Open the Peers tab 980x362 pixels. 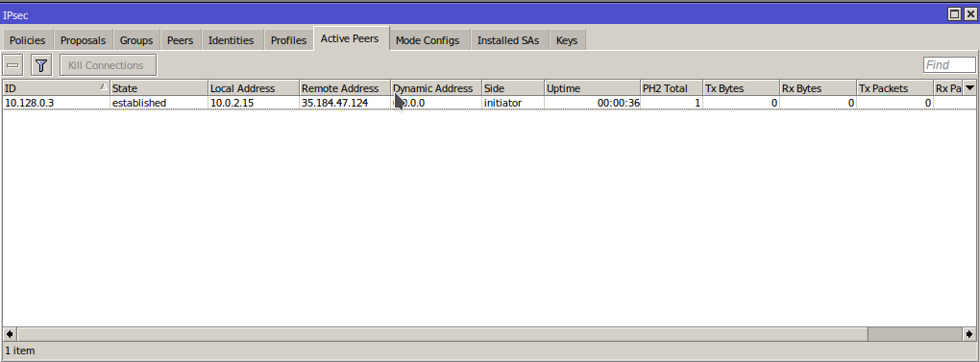coord(180,40)
